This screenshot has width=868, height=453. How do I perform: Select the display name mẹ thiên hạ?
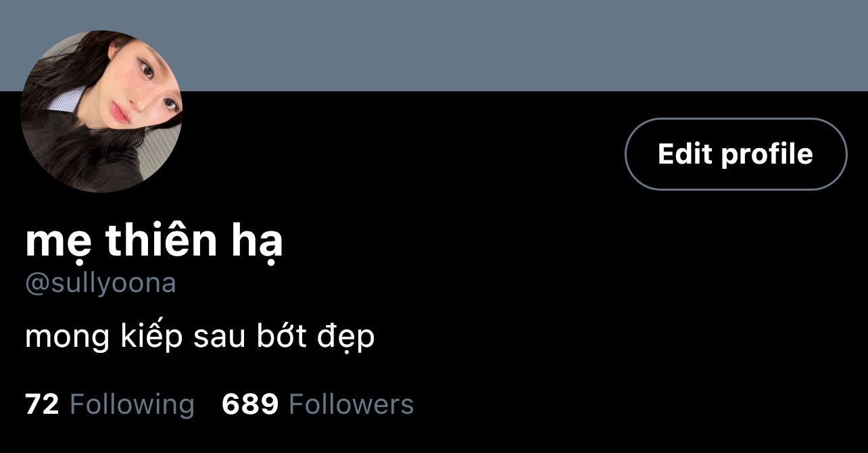tap(153, 241)
